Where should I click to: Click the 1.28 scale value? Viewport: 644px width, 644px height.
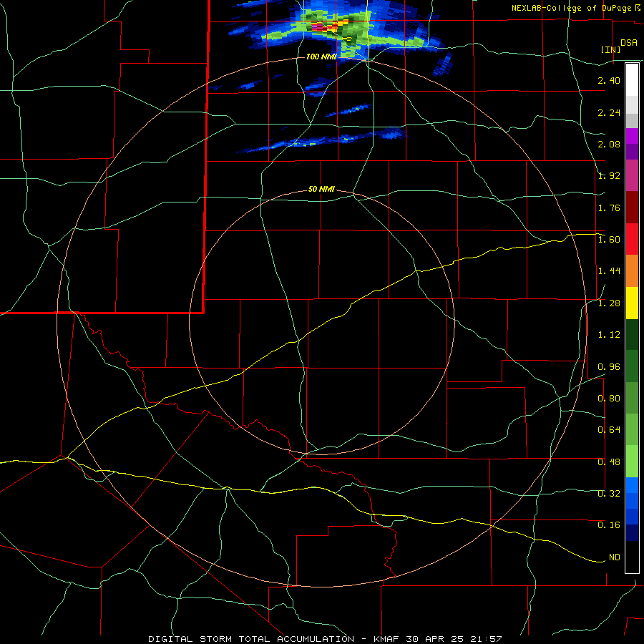[609, 303]
